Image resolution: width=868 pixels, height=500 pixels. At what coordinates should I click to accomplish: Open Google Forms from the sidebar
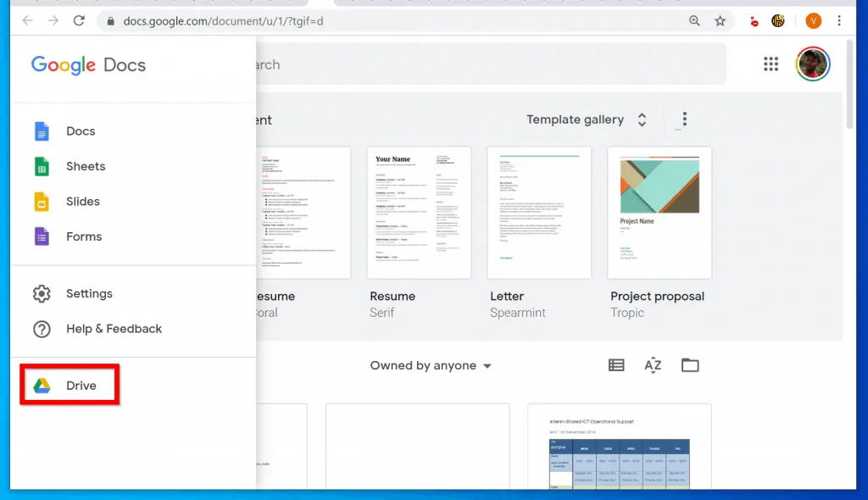(83, 236)
